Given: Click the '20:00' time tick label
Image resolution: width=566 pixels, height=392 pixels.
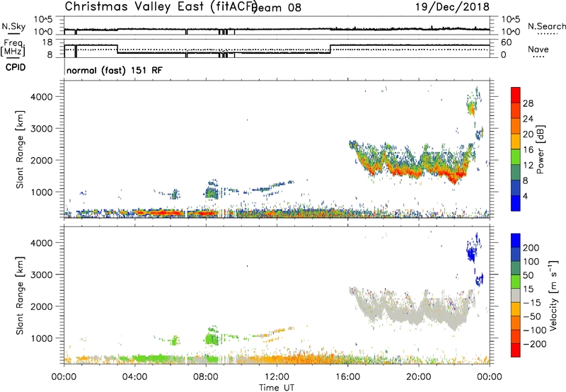Looking at the screenshot, I should click(418, 377).
